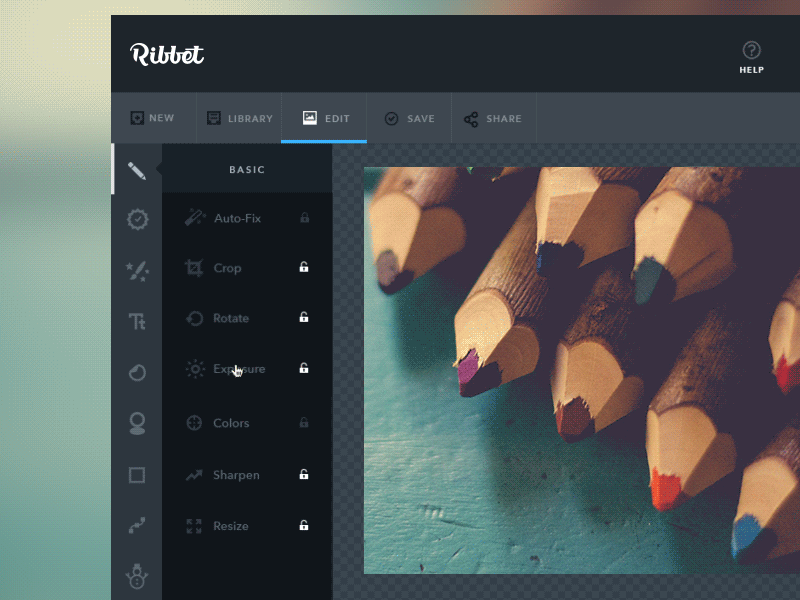
Task: Open the Text tool with the Tt icon
Action: click(137, 321)
